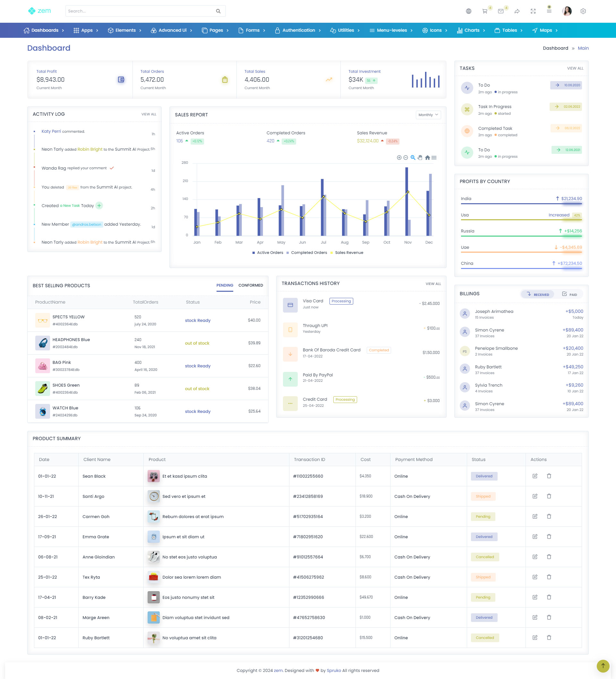The image size is (616, 679).
Task: Open the shopping cart icon in header
Action: 484,11
